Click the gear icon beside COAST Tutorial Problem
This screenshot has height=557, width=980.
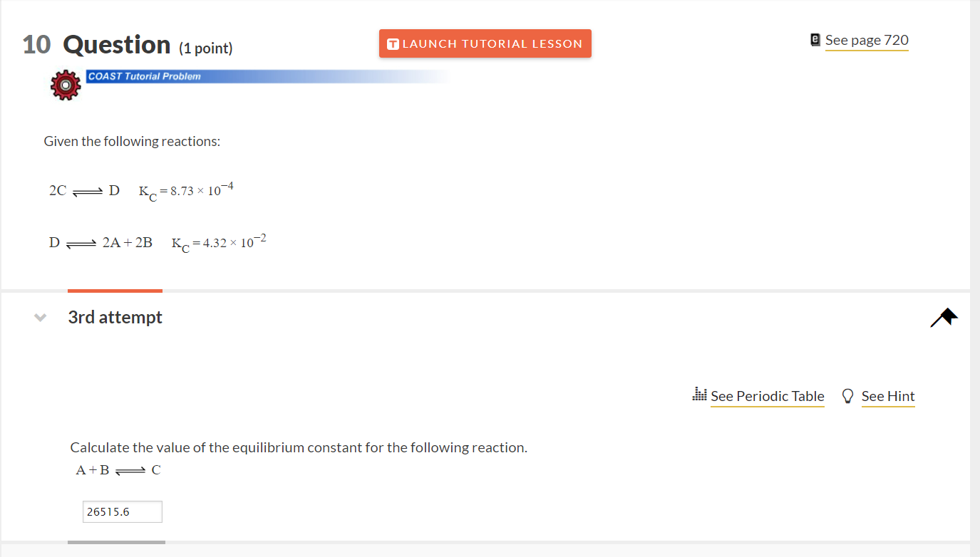(x=65, y=85)
